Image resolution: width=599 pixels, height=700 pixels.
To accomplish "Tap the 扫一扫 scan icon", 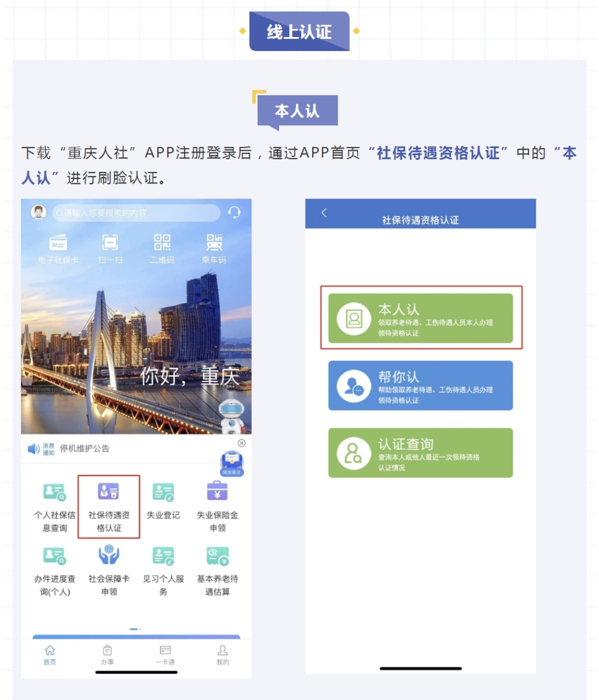I will coord(110,243).
